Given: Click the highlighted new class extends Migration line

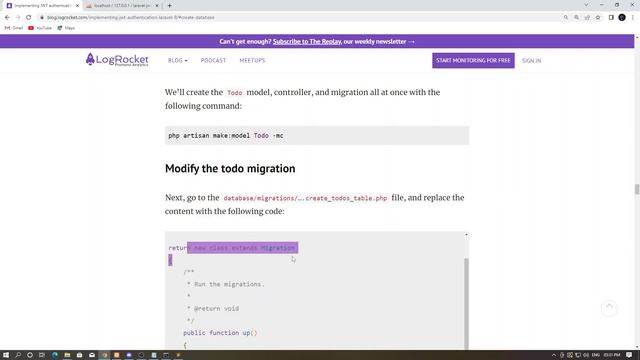Looking at the screenshot, I should pyautogui.click(x=242, y=248).
